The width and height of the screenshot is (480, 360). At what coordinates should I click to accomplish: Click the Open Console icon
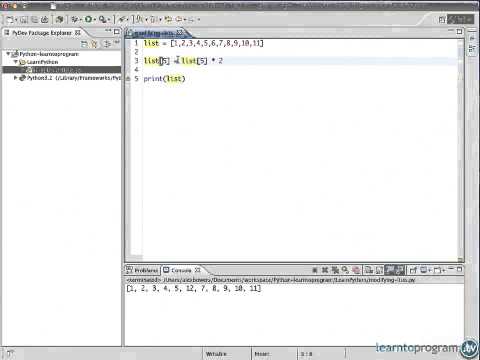pos(438,270)
